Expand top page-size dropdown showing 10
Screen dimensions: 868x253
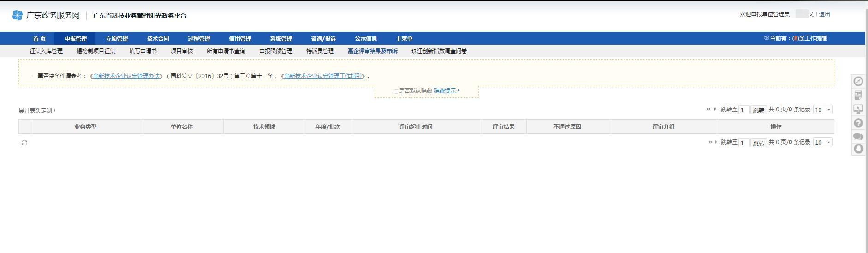pyautogui.click(x=822, y=110)
